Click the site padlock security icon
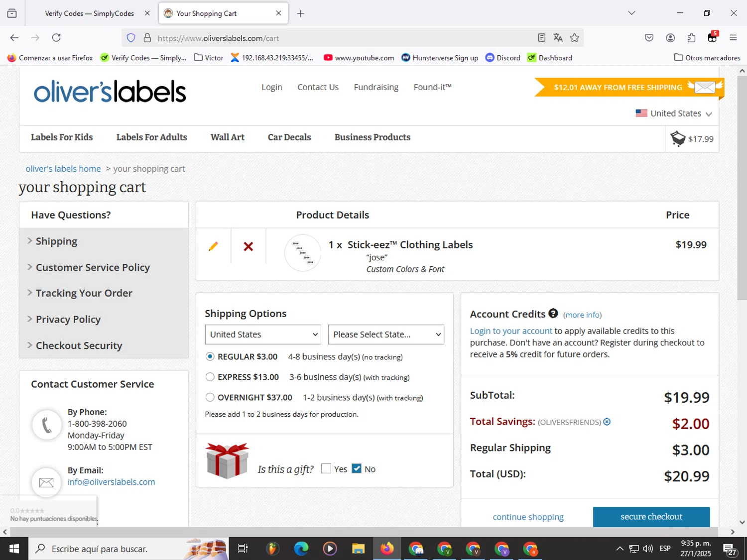Image resolution: width=747 pixels, height=560 pixels. (147, 38)
